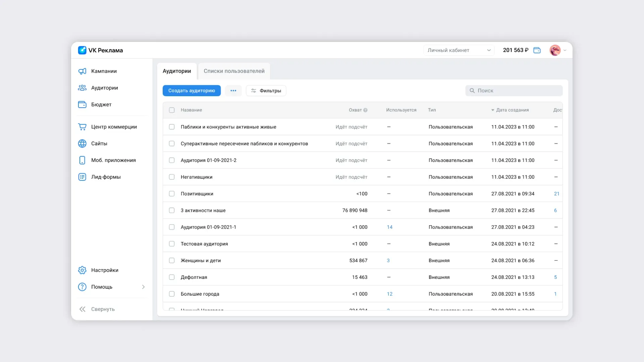Check the Негативщики row checkbox
The width and height of the screenshot is (644, 362).
[x=172, y=177]
